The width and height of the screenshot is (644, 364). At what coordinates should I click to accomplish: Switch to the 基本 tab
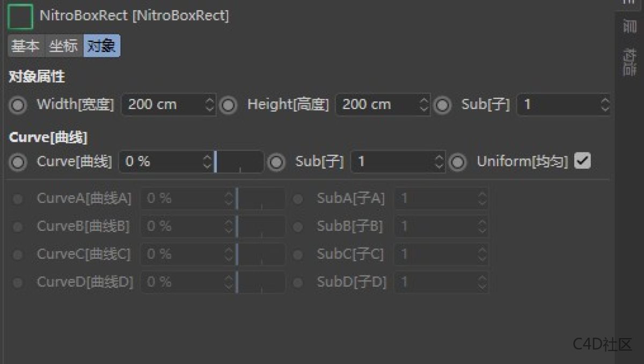click(25, 46)
